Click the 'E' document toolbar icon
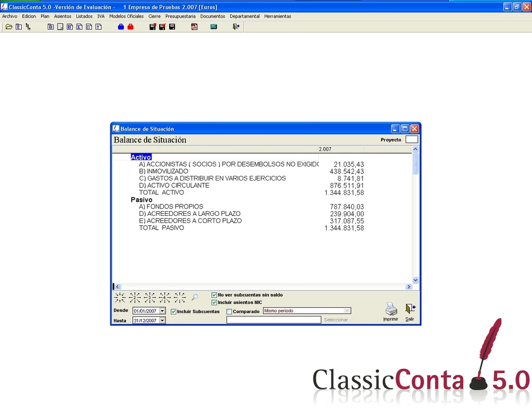Viewport: 532px width, 415px height. 19,27
